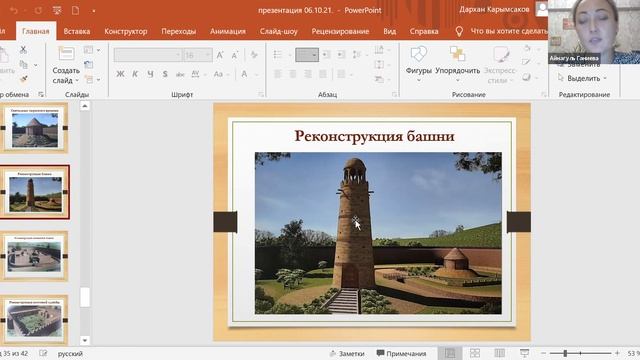This screenshot has height=360, width=640.
Task: Increase font size with larger A icon
Action: 220,55
